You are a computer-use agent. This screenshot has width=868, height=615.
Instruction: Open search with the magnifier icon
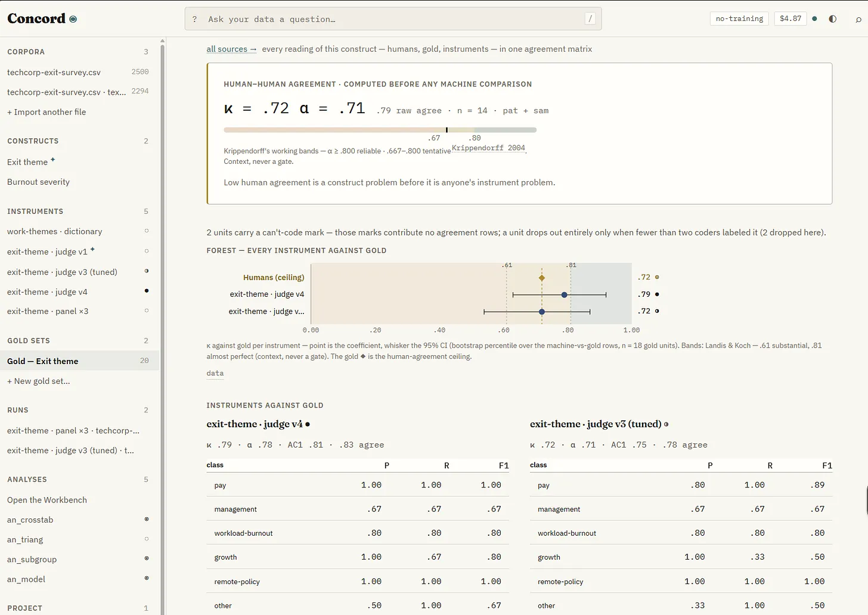(858, 19)
